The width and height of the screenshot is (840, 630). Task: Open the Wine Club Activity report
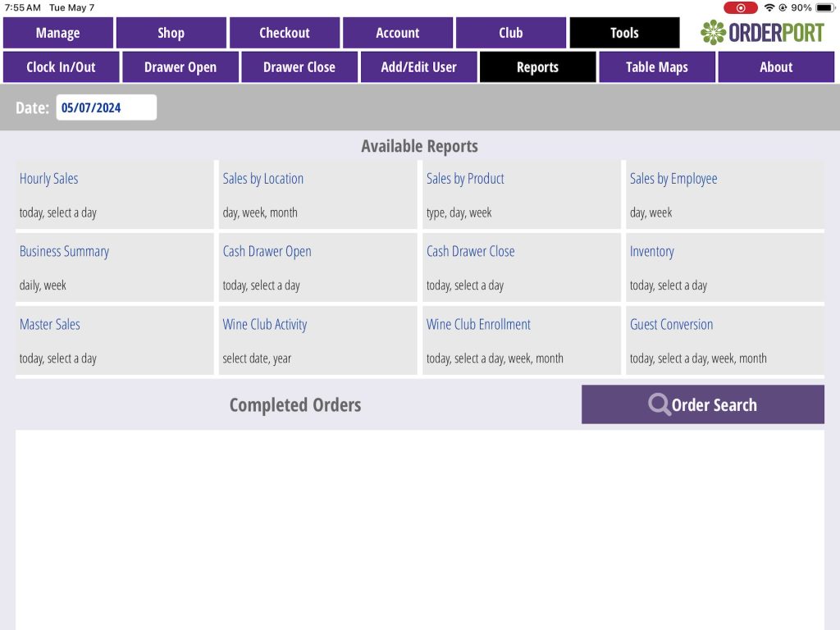[265, 325]
